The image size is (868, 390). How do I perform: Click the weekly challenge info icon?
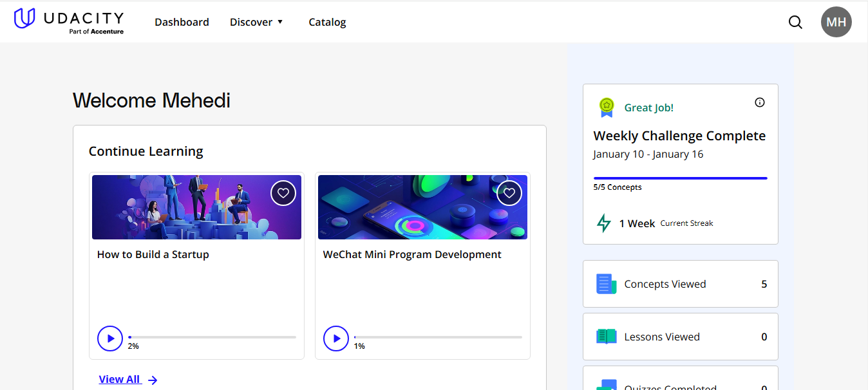pos(760,102)
